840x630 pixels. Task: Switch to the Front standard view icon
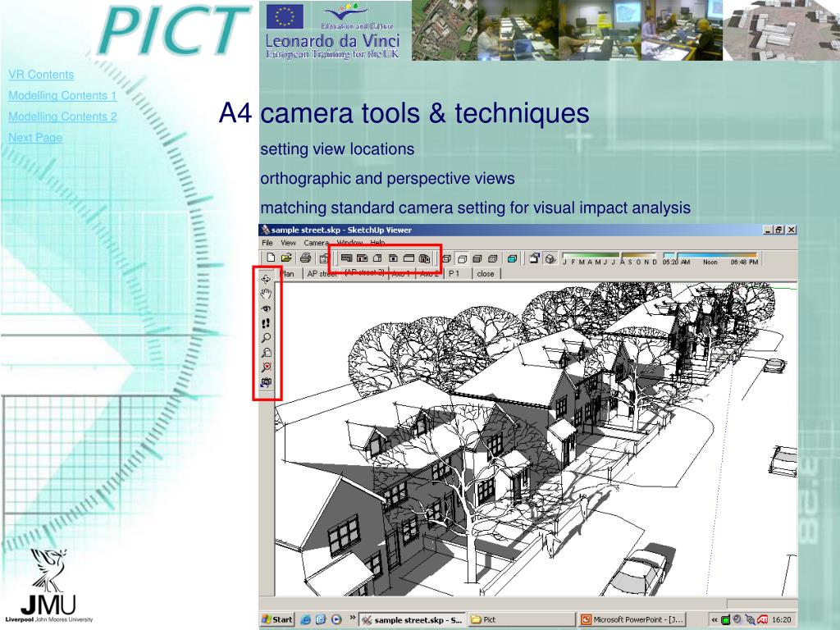(362, 258)
